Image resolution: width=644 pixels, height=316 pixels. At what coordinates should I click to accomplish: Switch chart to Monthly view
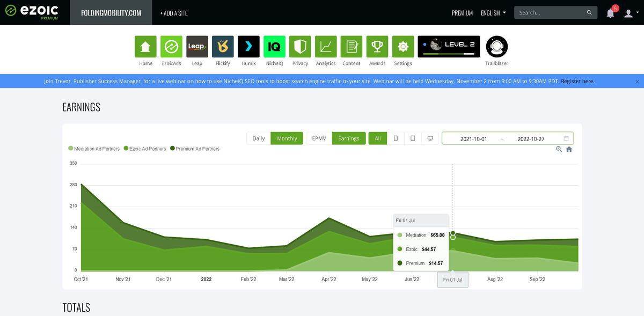click(287, 138)
